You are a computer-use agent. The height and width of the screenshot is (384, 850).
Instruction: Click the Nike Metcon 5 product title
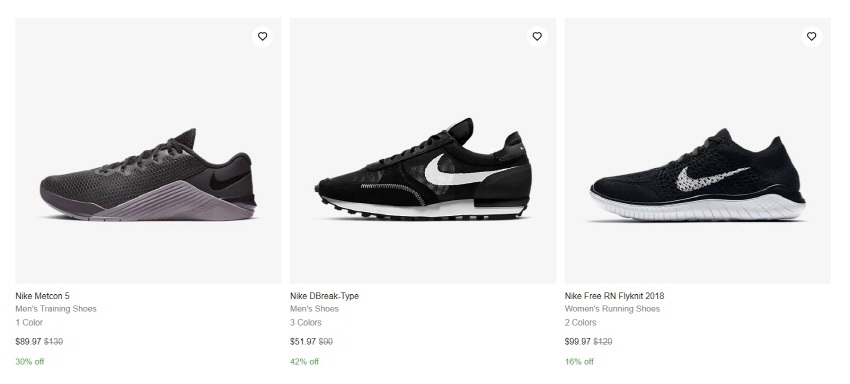click(42, 296)
